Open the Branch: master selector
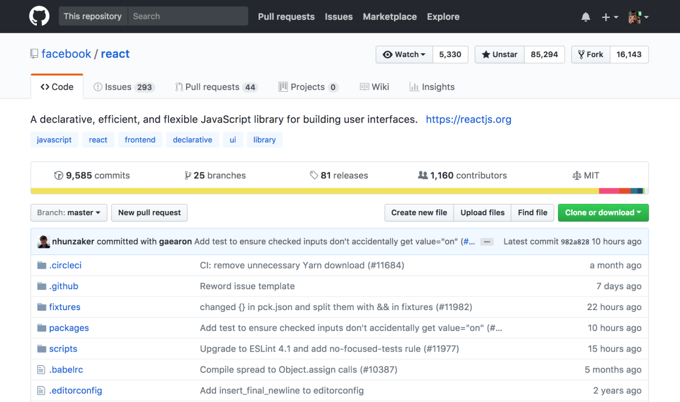 pos(69,212)
